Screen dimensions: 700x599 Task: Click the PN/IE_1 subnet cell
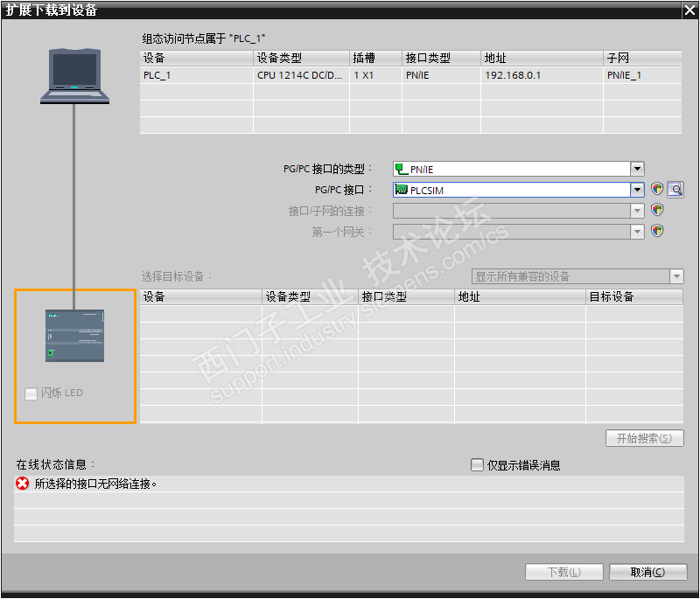tap(642, 75)
